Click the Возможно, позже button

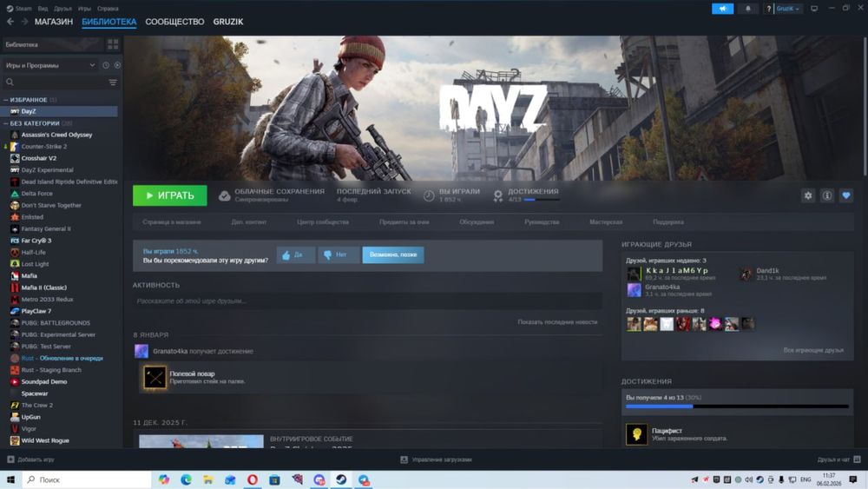[x=393, y=254]
